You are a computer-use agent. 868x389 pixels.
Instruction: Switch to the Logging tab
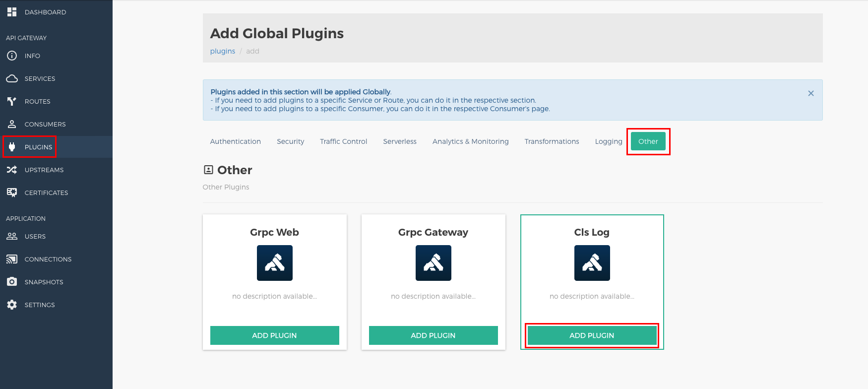point(609,141)
